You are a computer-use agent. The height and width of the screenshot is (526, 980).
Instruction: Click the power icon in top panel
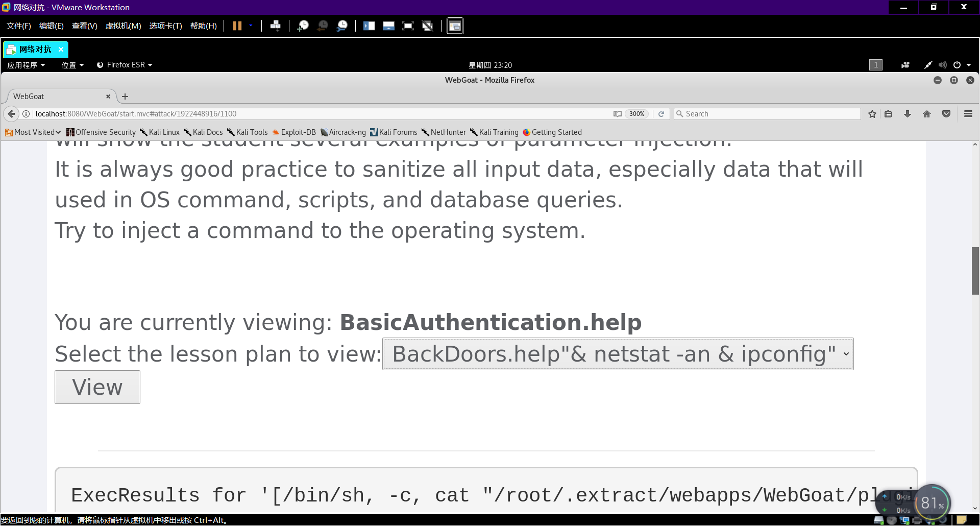click(x=957, y=65)
